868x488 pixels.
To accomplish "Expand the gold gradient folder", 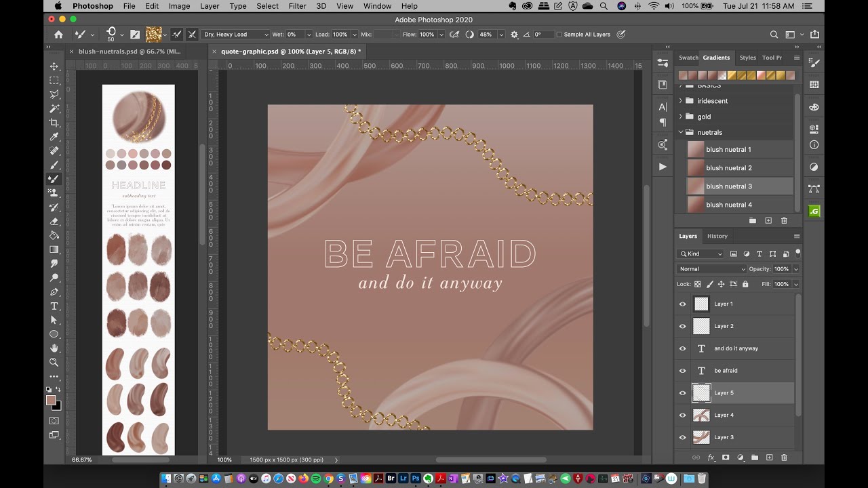I will click(681, 117).
